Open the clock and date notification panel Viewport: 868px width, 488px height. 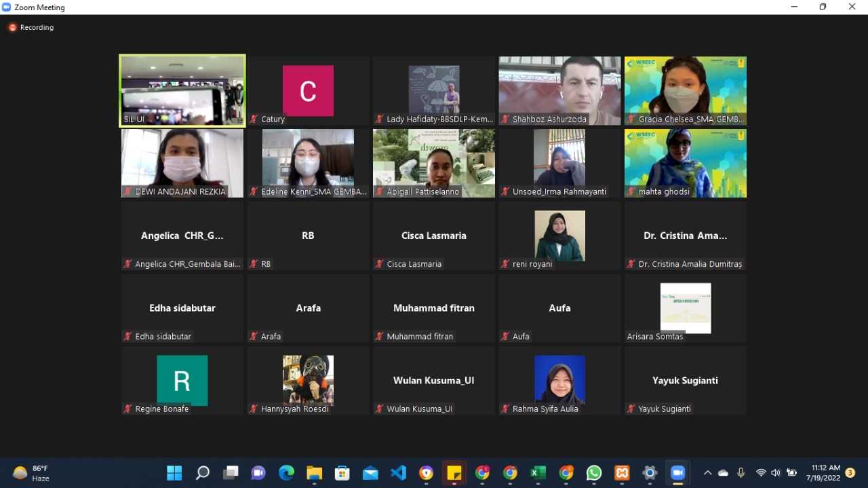[823, 473]
